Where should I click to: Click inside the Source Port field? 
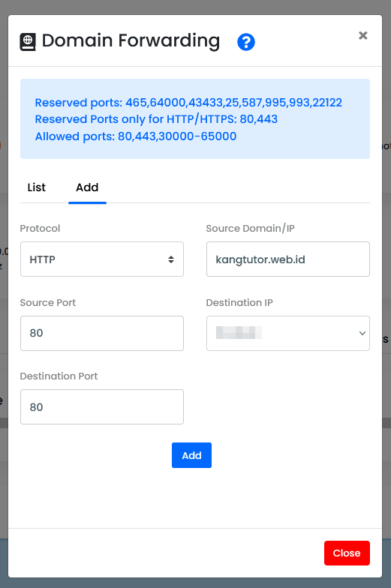click(x=102, y=333)
